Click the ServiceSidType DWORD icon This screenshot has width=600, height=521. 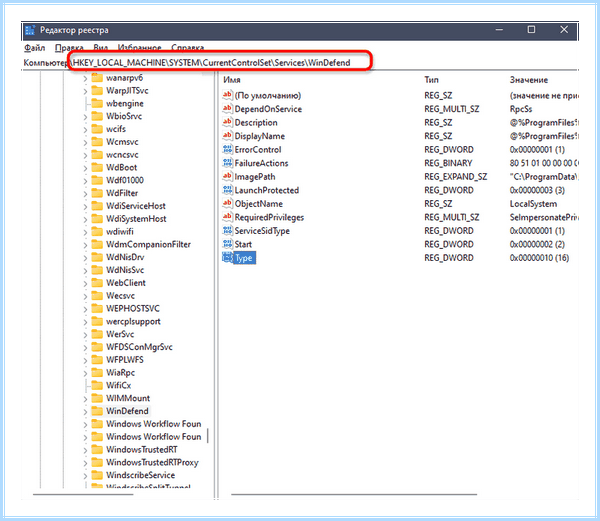pos(227,230)
